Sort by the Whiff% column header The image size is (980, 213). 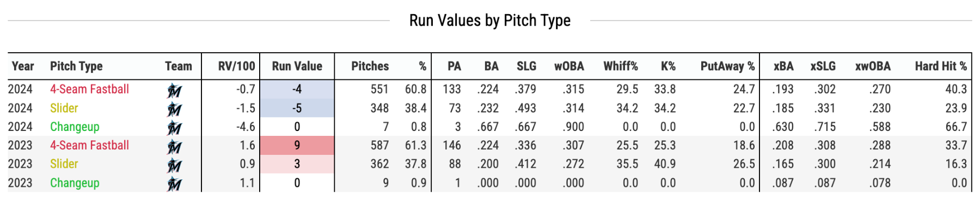click(620, 66)
